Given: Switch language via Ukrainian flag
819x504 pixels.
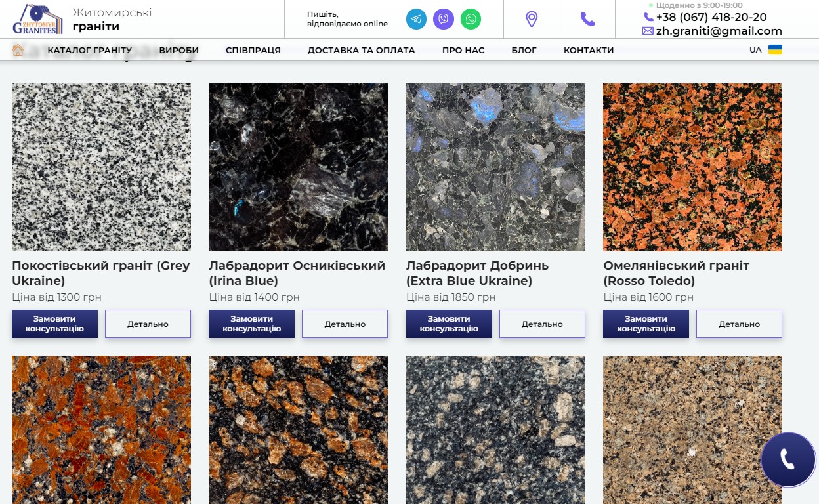Looking at the screenshot, I should 775,50.
